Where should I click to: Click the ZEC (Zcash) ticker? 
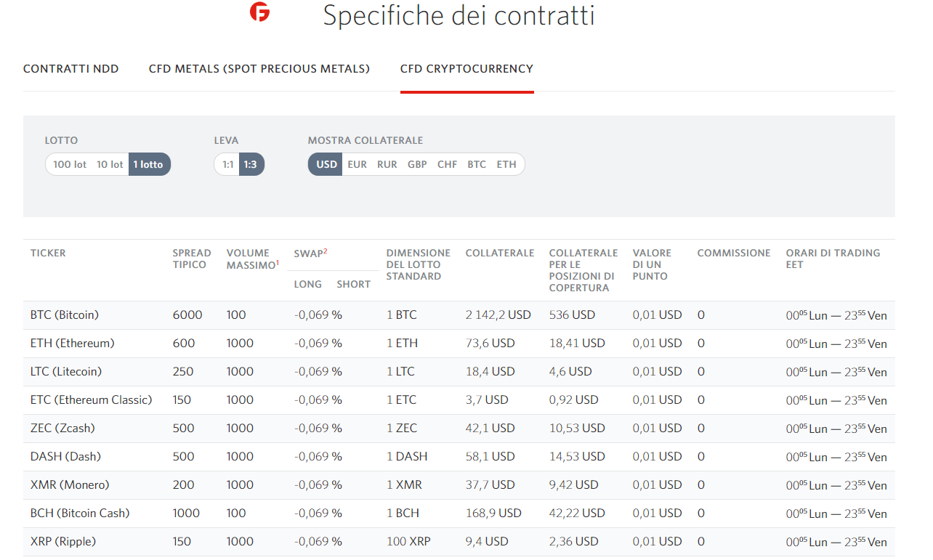62,428
